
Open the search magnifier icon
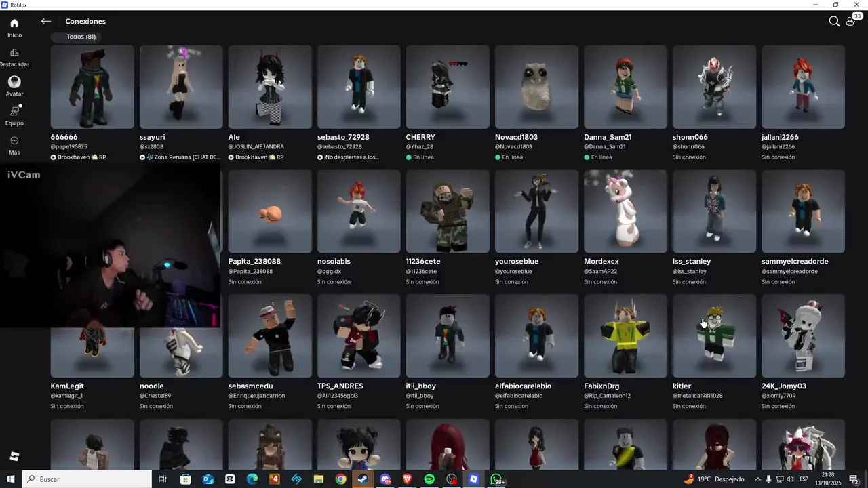point(834,22)
